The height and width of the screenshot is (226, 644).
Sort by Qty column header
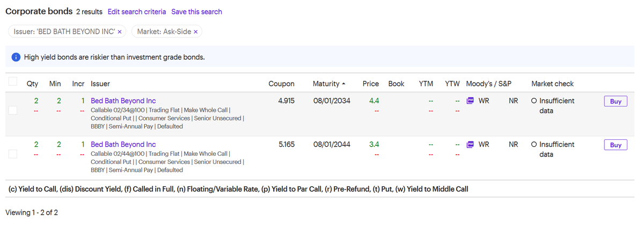tap(32, 84)
